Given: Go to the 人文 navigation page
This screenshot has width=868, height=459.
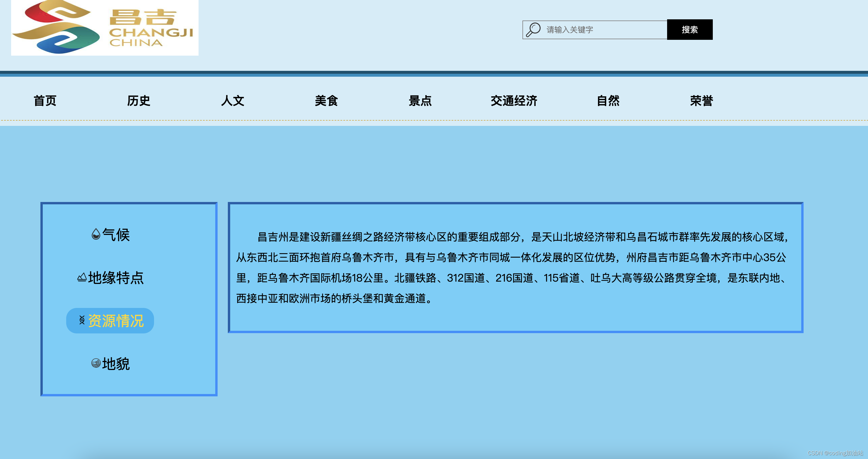Looking at the screenshot, I should click(233, 101).
